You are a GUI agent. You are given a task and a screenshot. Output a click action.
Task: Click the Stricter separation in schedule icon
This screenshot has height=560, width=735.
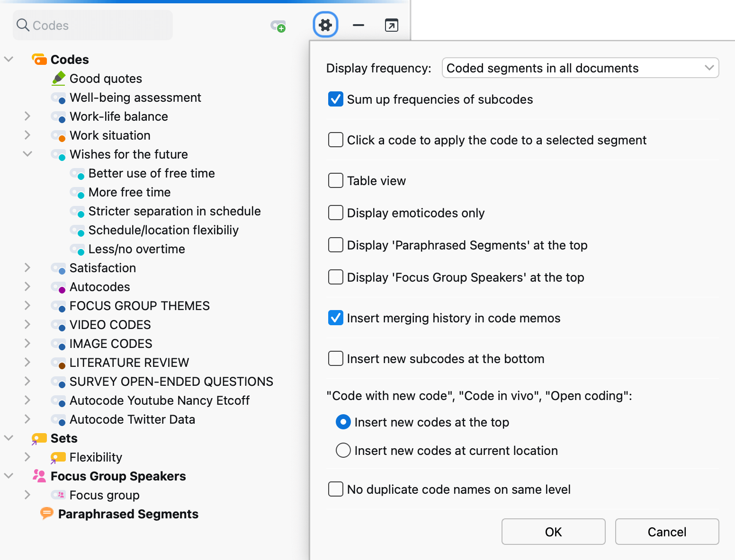click(x=78, y=212)
